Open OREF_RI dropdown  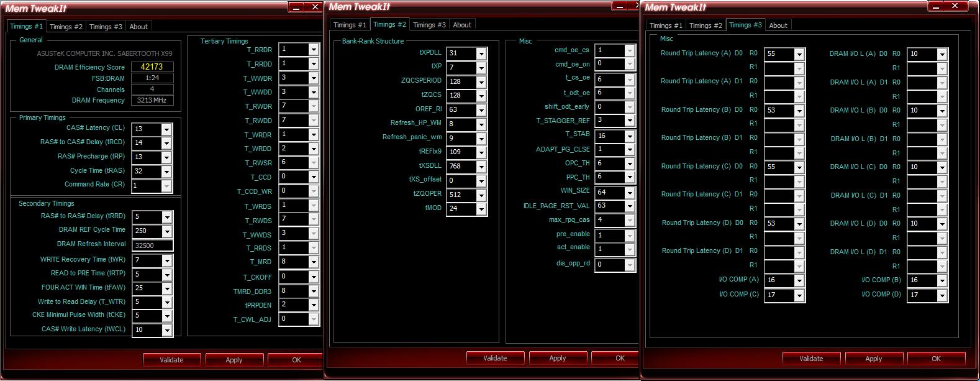click(481, 110)
